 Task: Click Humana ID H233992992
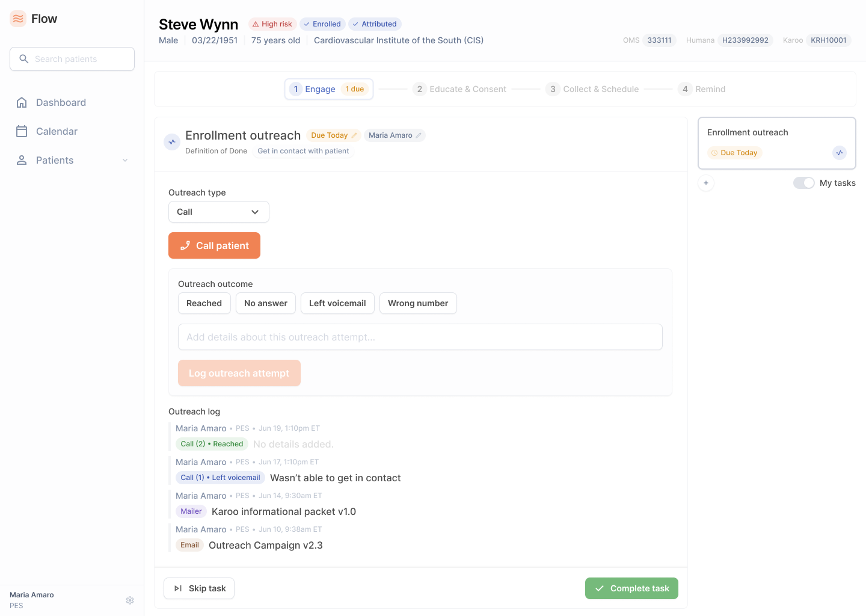745,40
